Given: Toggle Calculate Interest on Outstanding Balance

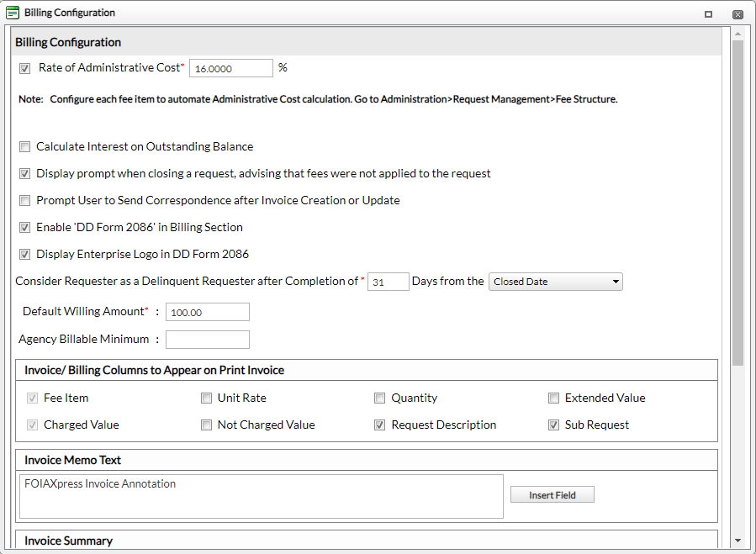Looking at the screenshot, I should click(x=24, y=146).
